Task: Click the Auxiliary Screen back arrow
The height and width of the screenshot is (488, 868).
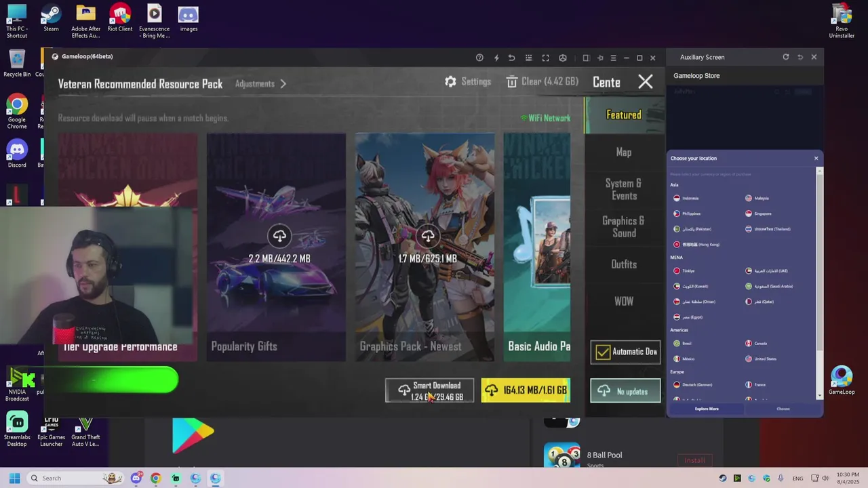Action: [x=800, y=57]
